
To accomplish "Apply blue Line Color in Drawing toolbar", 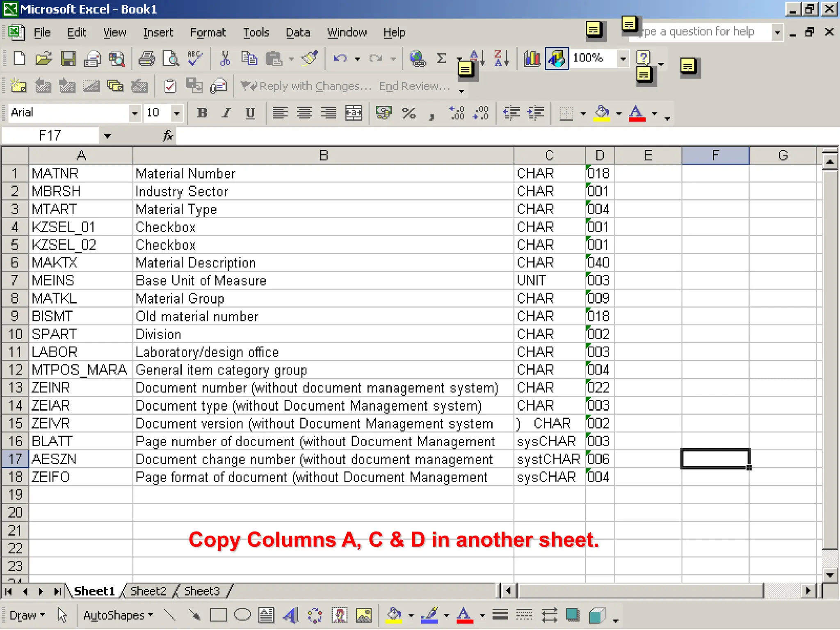I will click(x=429, y=615).
